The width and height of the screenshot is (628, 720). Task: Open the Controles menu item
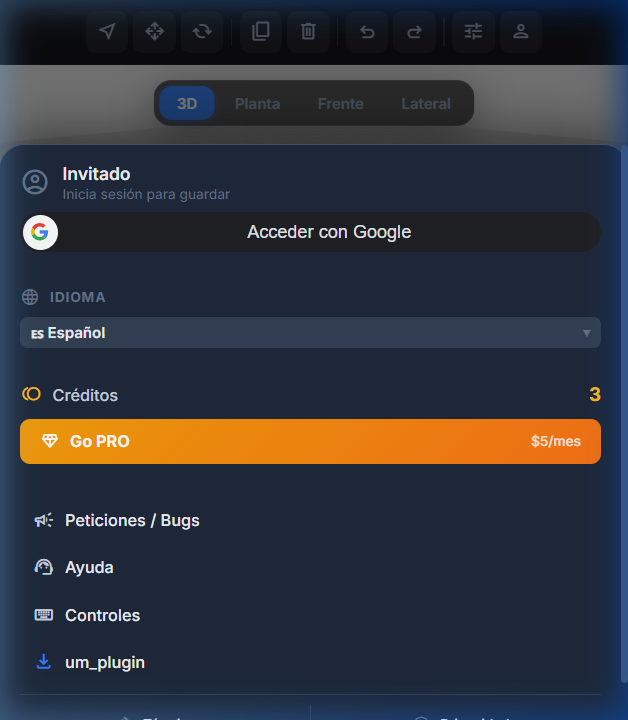click(101, 615)
